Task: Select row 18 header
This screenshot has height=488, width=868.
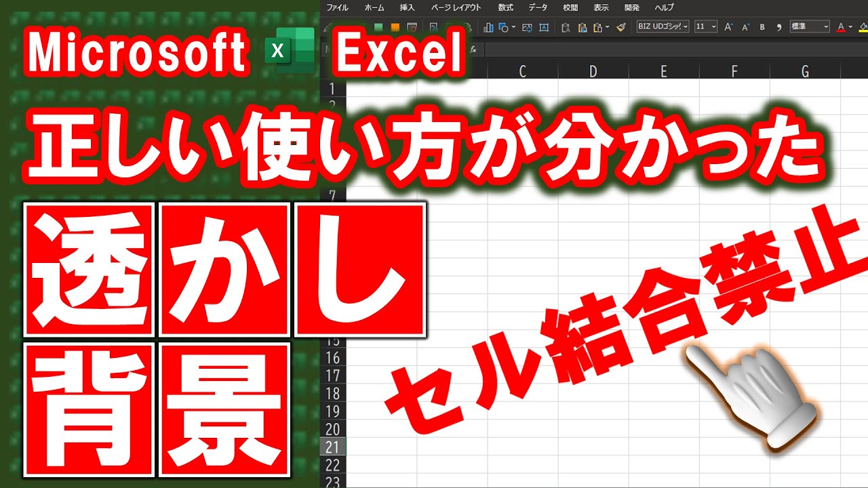Action: tap(333, 393)
